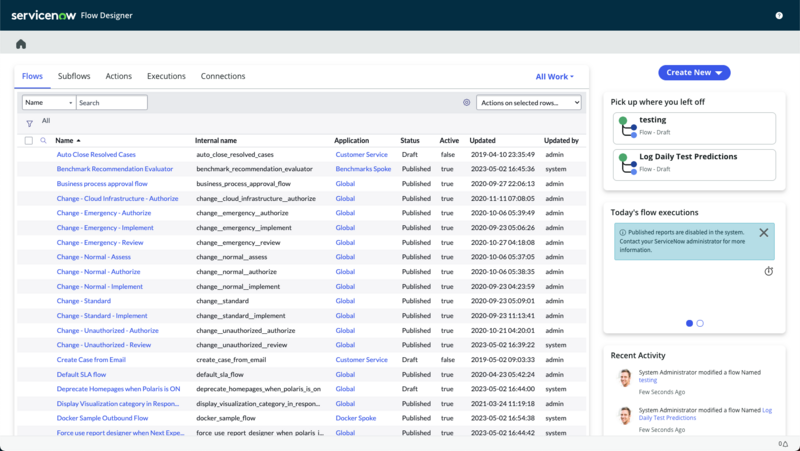The width and height of the screenshot is (800, 451).
Task: Open the Default SLA flow link
Action: click(81, 374)
